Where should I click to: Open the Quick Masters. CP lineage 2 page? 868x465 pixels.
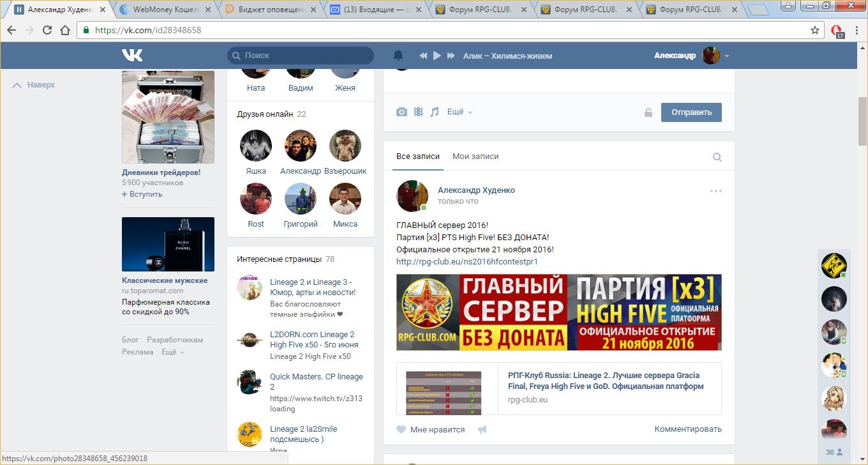[316, 381]
